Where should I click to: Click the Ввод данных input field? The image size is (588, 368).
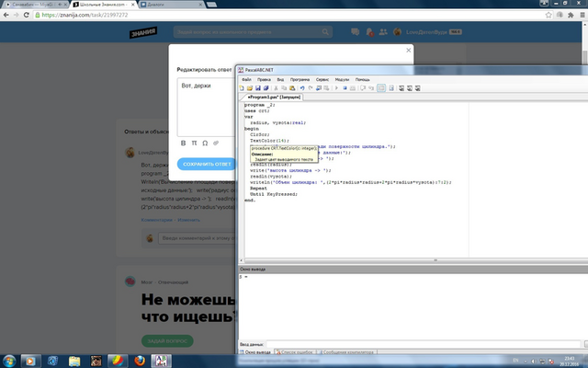click(x=423, y=344)
